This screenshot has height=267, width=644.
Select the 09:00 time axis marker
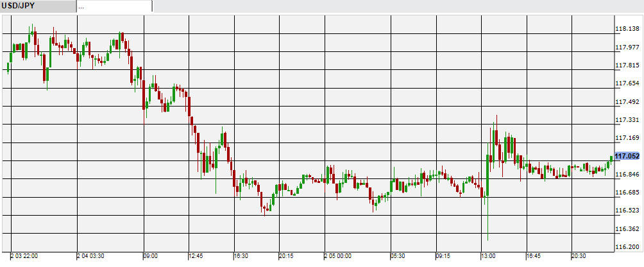(x=150, y=255)
